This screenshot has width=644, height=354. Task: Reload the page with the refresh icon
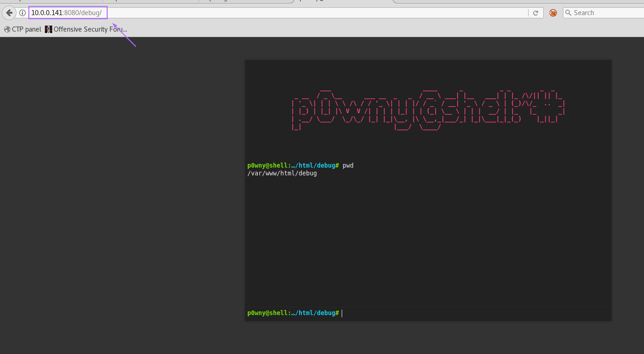tap(535, 13)
